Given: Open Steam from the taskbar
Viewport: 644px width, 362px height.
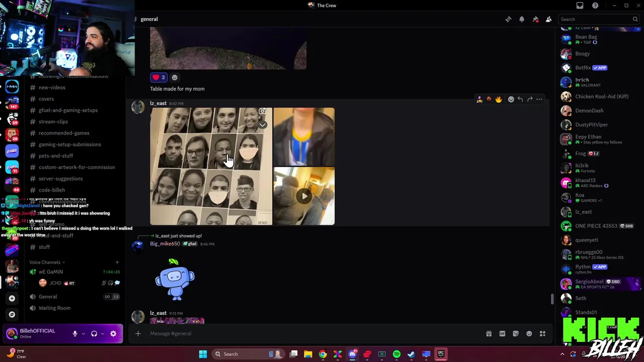Looking at the screenshot, I should pos(411,354).
